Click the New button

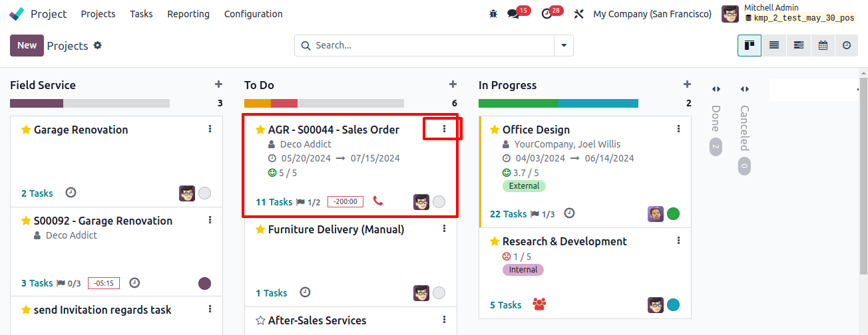click(27, 45)
